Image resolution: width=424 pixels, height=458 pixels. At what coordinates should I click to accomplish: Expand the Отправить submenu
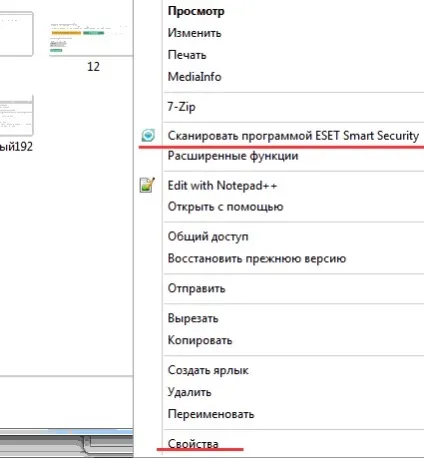tap(197, 288)
